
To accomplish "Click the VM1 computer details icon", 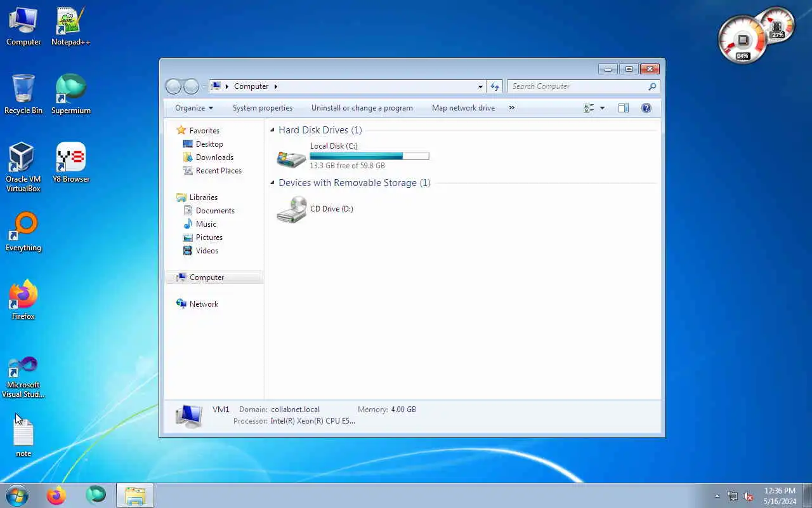I will coord(189,415).
